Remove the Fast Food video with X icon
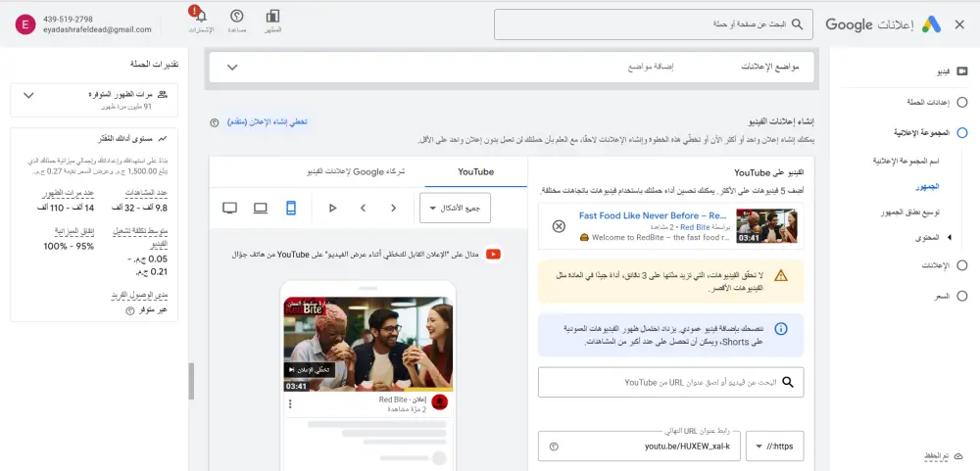 pos(560,226)
